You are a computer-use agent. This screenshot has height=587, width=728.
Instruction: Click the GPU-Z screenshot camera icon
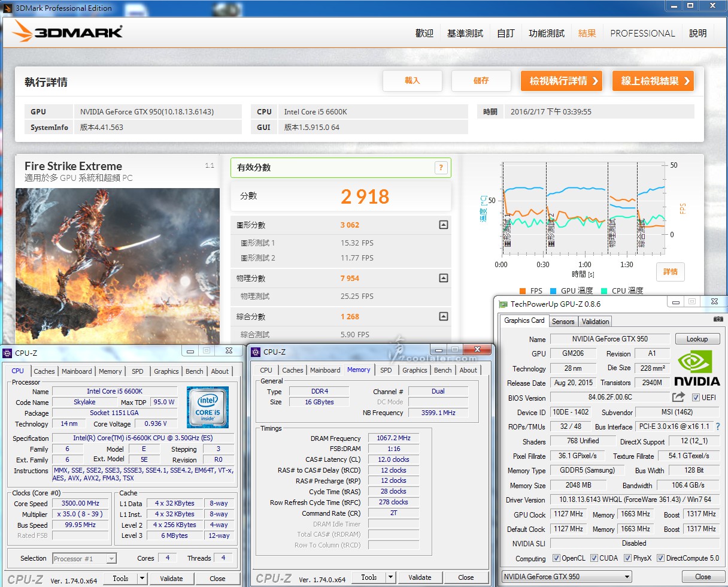tap(718, 320)
